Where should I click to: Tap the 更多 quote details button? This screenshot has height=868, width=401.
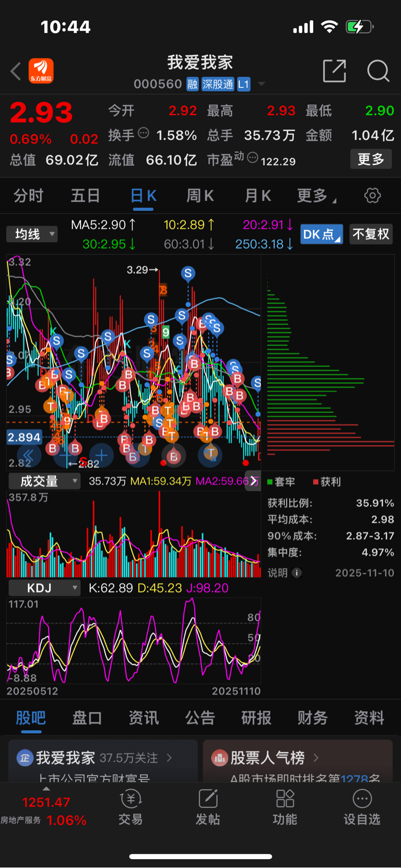pyautogui.click(x=371, y=159)
